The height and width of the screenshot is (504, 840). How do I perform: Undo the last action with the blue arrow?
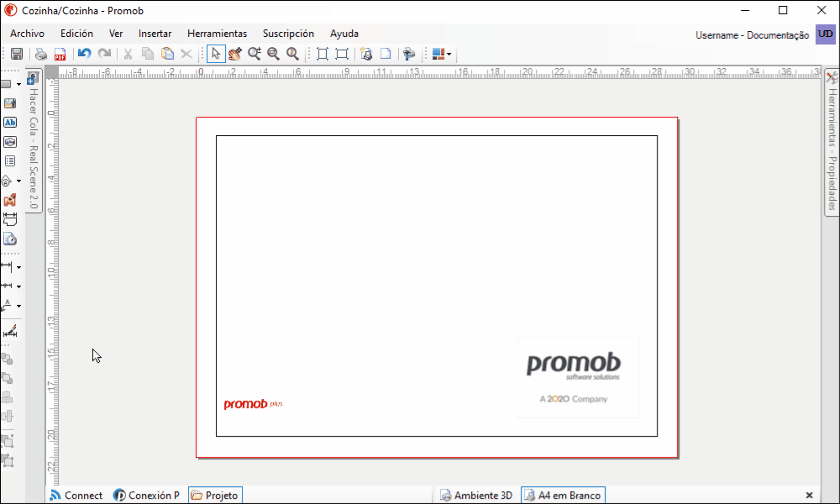(x=84, y=54)
